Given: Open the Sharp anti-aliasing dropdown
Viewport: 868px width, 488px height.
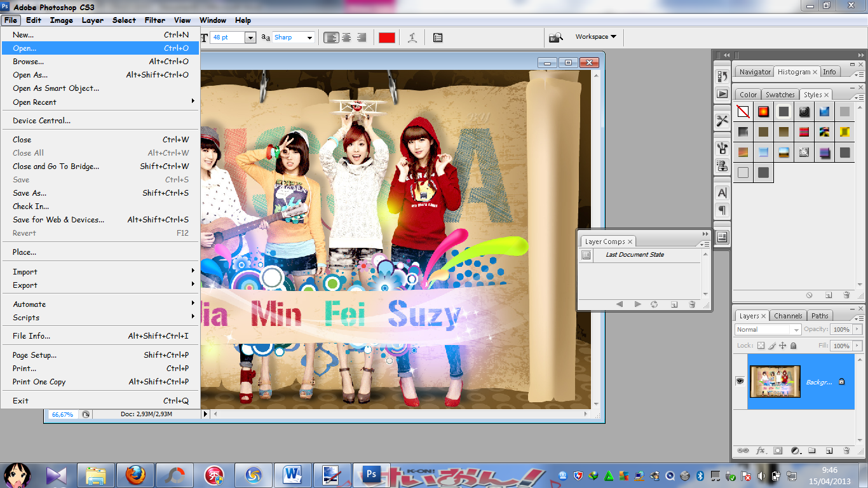Looking at the screenshot, I should tap(311, 37).
